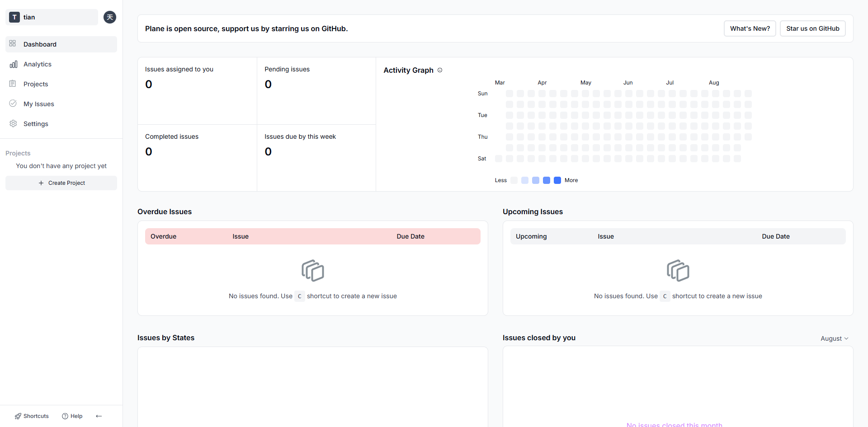Screen dimensions: 868x427
Task: Click the user avatar icon at top
Action: 110,17
